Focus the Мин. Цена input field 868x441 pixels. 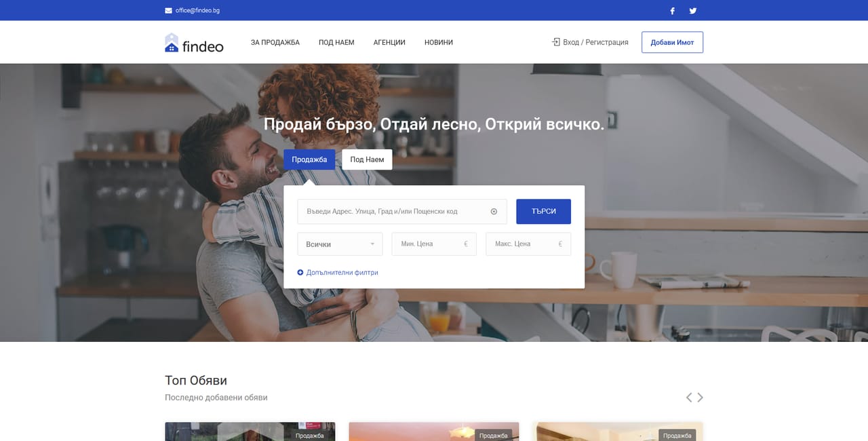[434, 244]
